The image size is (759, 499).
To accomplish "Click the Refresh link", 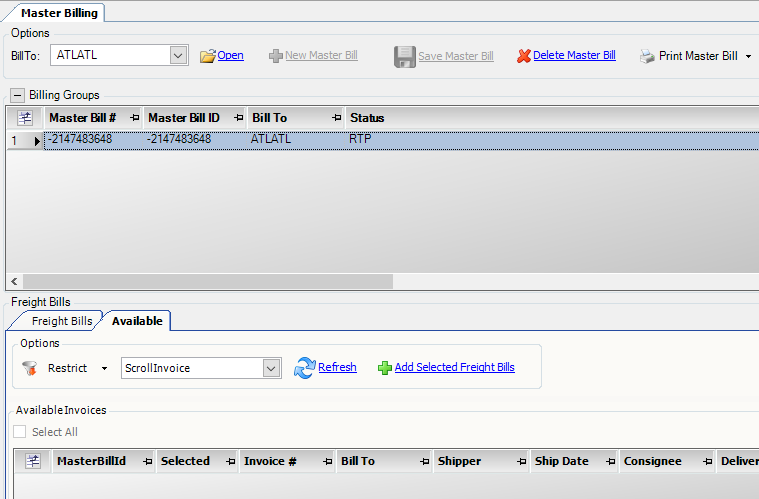I will point(337,367).
